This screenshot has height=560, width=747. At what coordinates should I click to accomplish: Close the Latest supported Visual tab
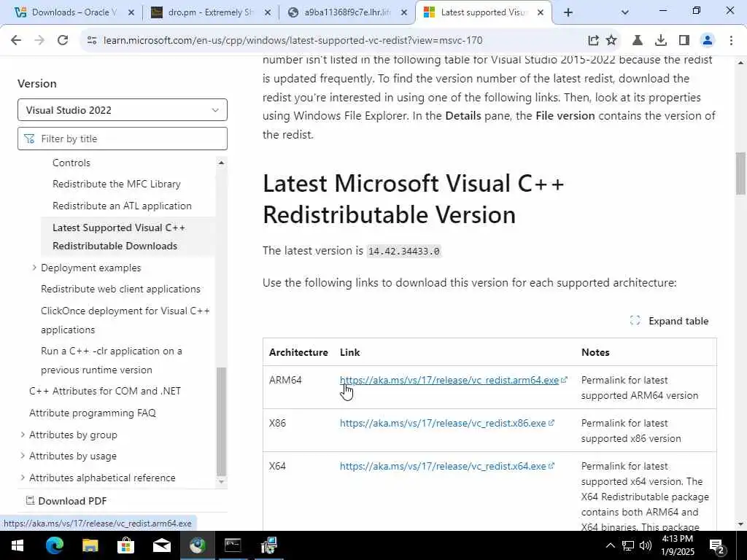pyautogui.click(x=541, y=12)
